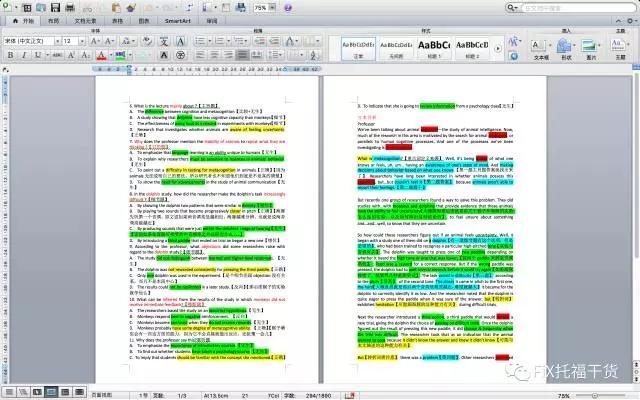640x400 pixels.
Task: Open the 图表 ribbon tab
Action: 144,20
